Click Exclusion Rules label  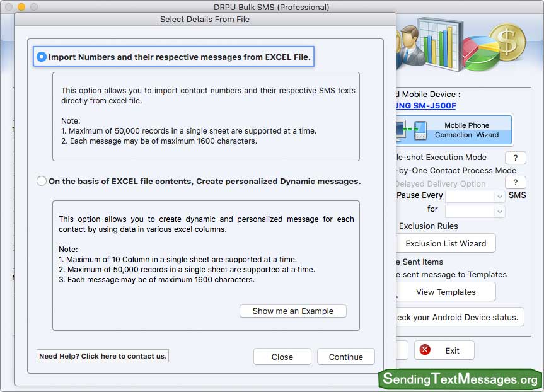428,226
